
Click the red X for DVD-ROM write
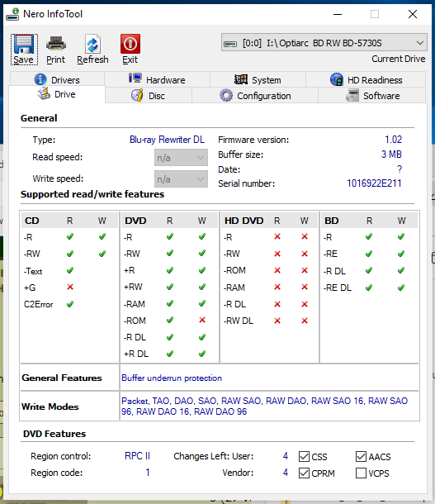tap(202, 320)
